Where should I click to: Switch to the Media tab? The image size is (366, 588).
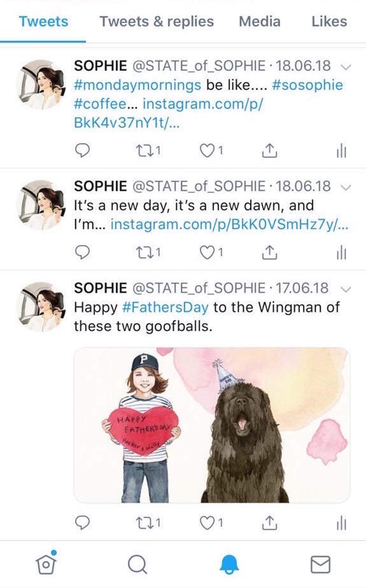pos(260,22)
